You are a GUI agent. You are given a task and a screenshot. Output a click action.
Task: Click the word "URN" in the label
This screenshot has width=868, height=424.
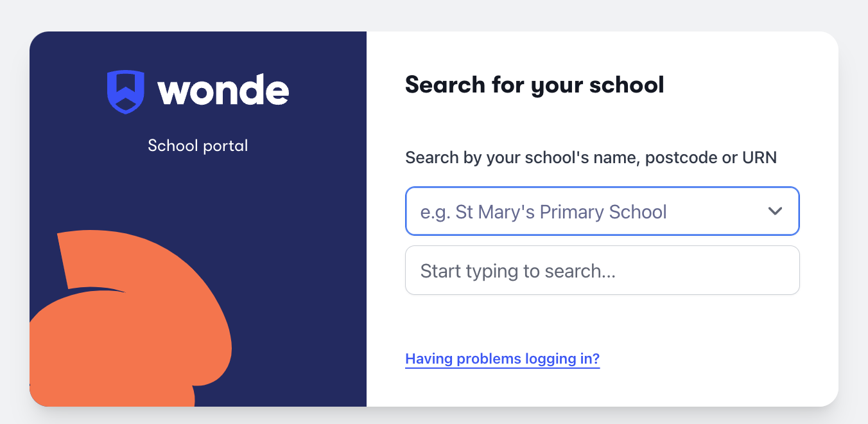759,157
